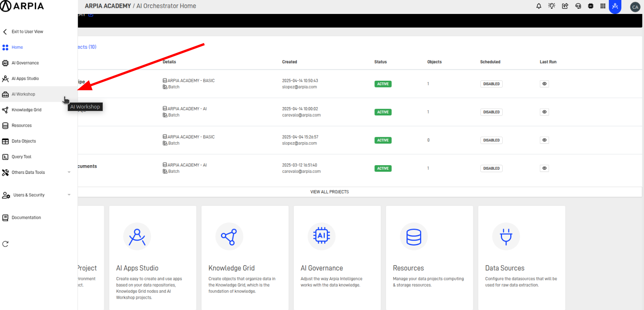Screen dimensions: 644x310
Task: Click the share export icon in header
Action: 565,6
